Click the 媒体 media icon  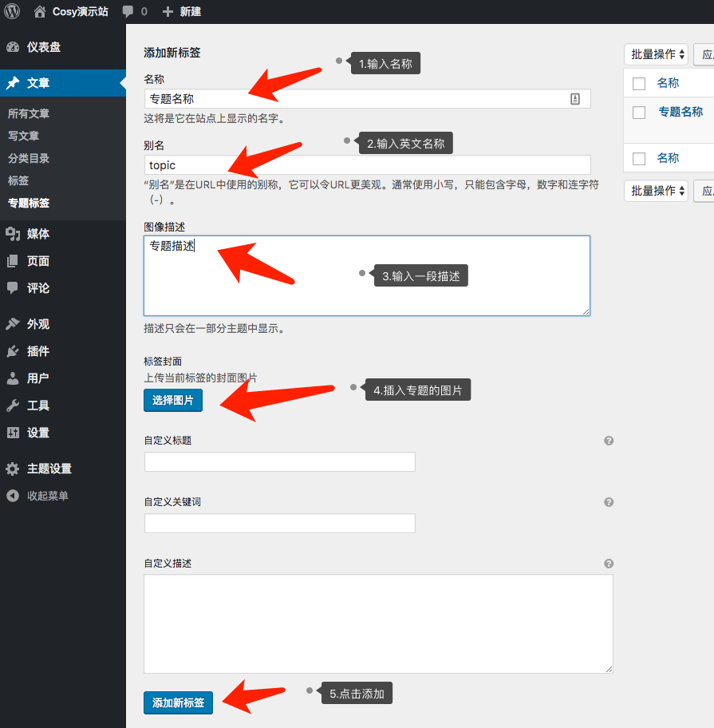coord(13,234)
